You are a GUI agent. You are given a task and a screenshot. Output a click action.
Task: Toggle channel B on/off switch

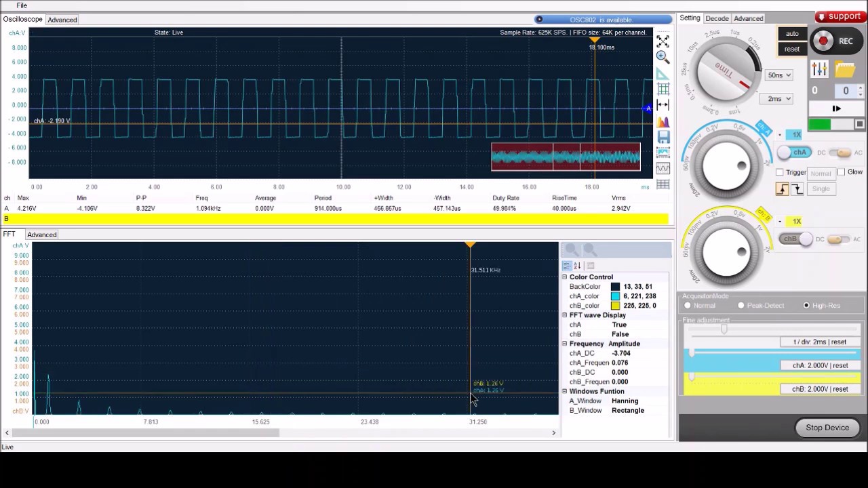(795, 239)
